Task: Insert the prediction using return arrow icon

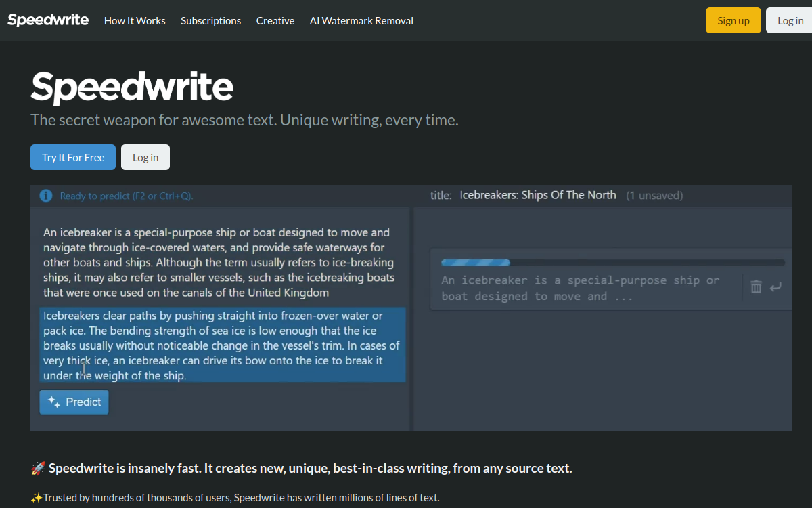Action: click(x=775, y=287)
